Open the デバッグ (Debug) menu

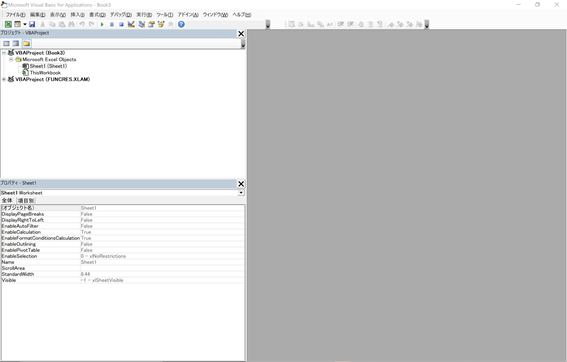[120, 14]
